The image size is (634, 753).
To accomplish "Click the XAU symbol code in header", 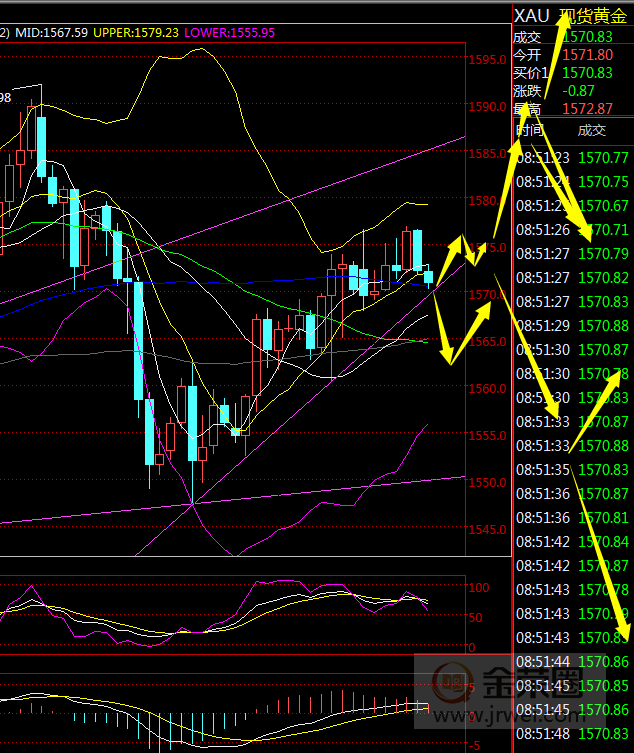I will pyautogui.click(x=530, y=16).
